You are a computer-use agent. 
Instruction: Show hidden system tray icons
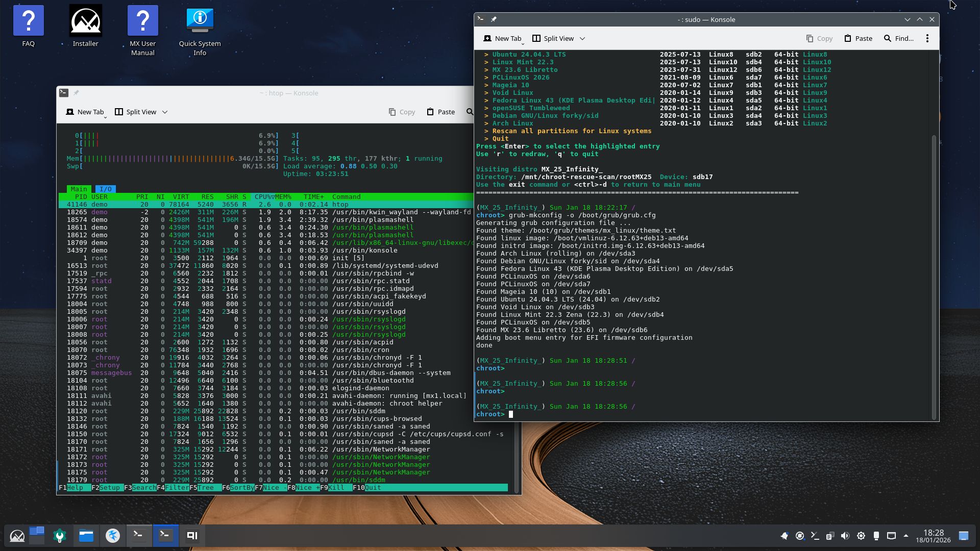click(x=906, y=536)
